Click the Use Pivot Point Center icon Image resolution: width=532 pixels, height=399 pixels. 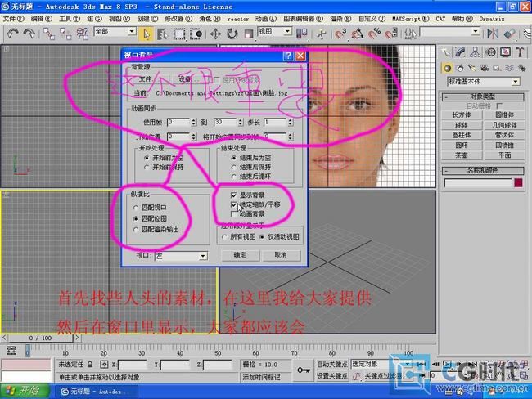click(302, 34)
